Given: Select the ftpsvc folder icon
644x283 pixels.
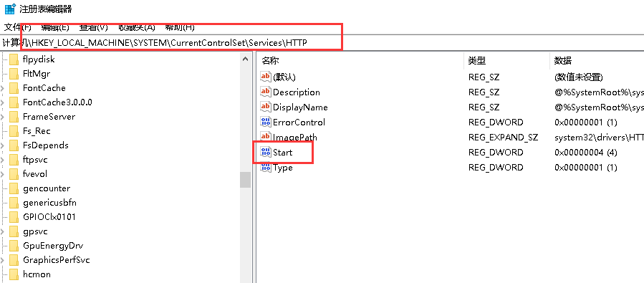Looking at the screenshot, I should coord(14,160).
